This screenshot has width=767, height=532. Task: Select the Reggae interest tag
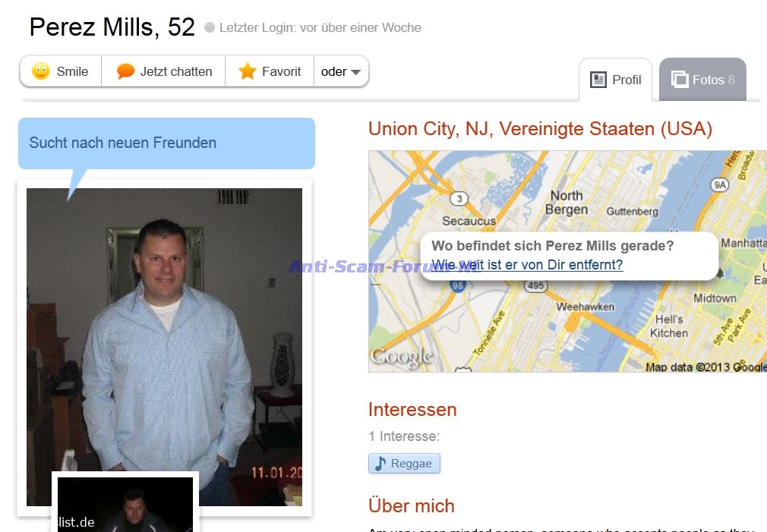[x=404, y=464]
